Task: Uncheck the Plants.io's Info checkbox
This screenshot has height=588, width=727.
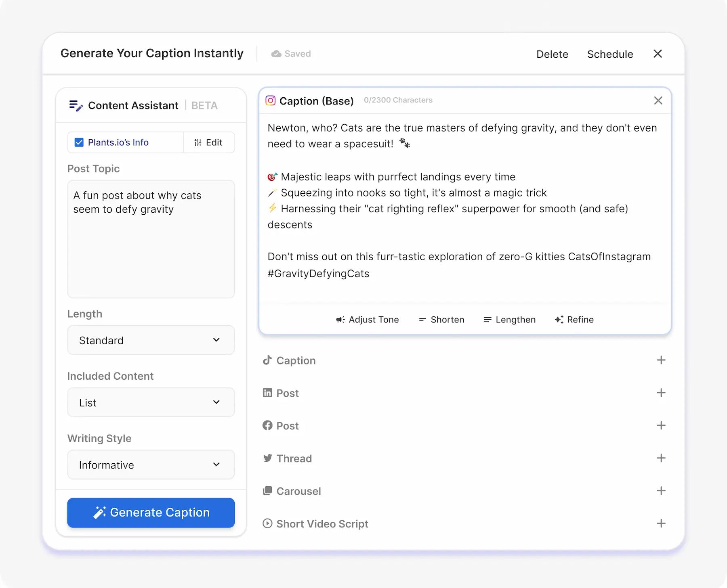Action: [79, 142]
